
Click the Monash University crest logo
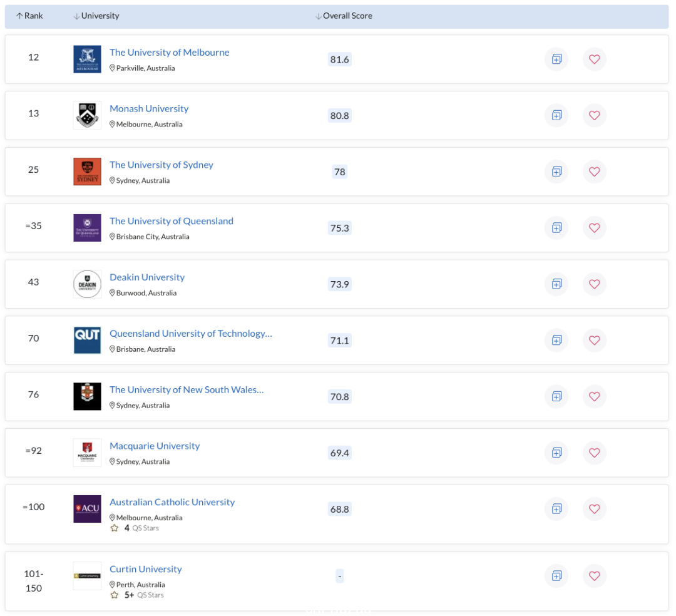(87, 116)
